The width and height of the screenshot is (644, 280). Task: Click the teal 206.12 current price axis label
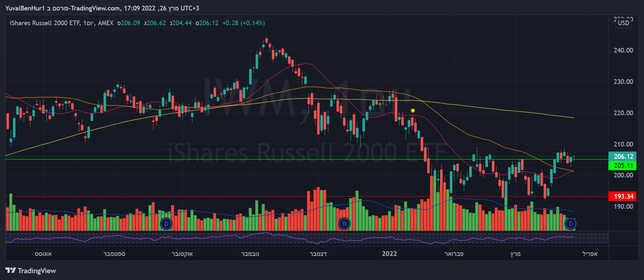tap(622, 156)
